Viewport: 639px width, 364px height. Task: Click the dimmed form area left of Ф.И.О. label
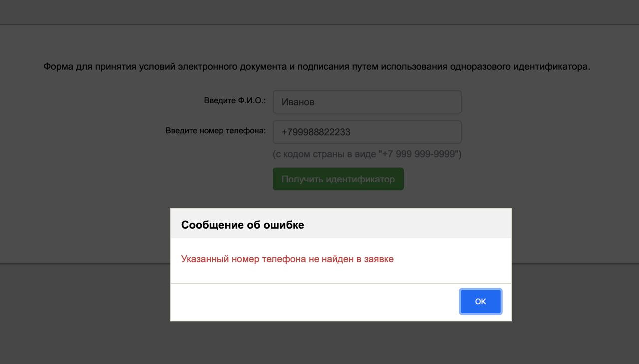(100, 101)
